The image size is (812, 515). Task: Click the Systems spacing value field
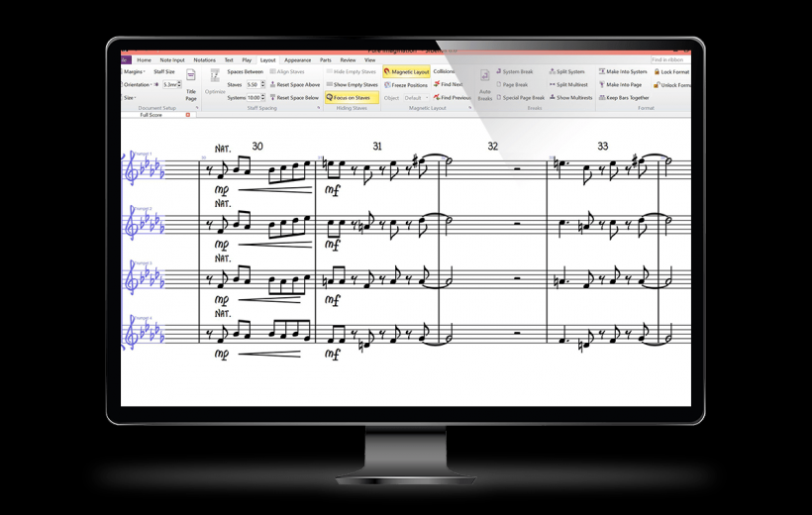[254, 97]
